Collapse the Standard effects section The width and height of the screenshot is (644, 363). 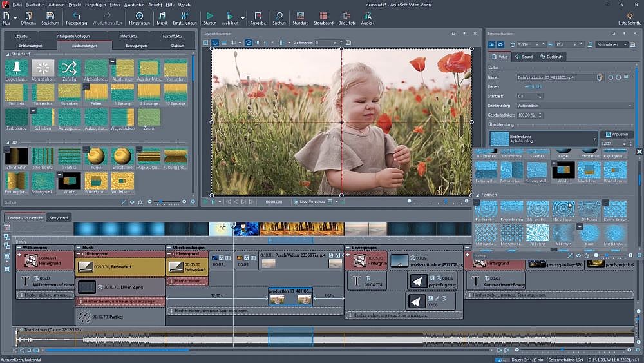click(8, 54)
